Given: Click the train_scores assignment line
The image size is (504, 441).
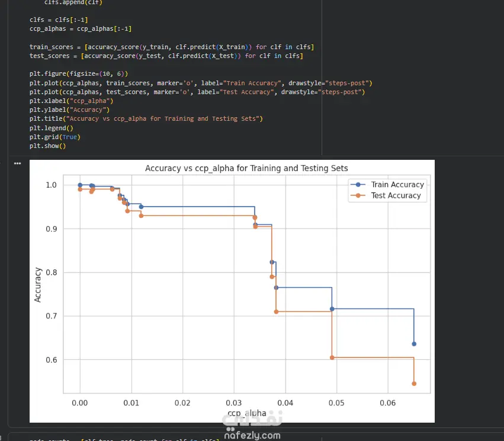Looking at the screenshot, I should [x=172, y=47].
